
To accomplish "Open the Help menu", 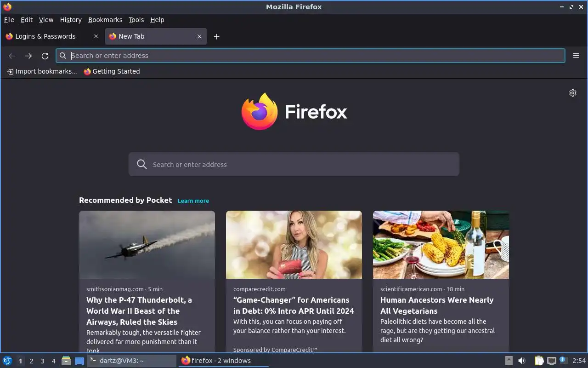I will click(157, 20).
